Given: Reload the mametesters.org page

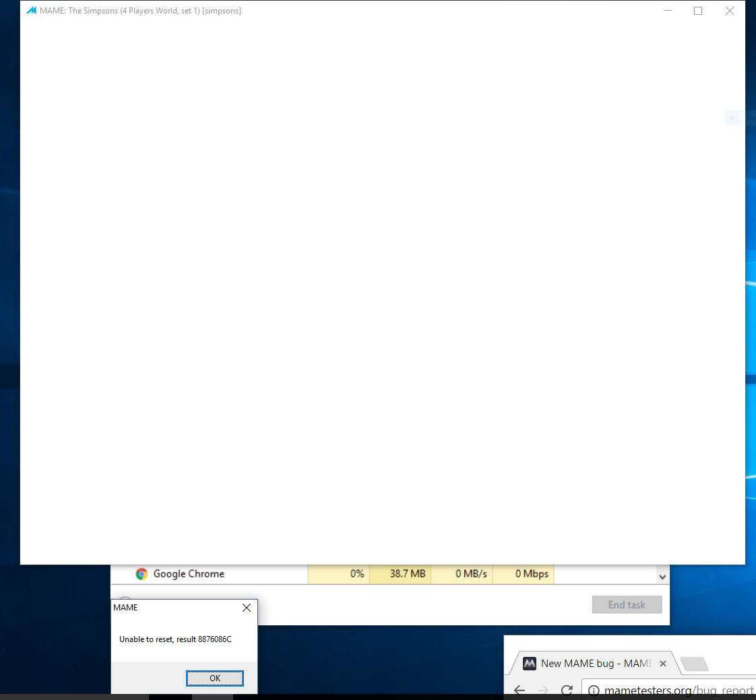Looking at the screenshot, I should pos(567,690).
